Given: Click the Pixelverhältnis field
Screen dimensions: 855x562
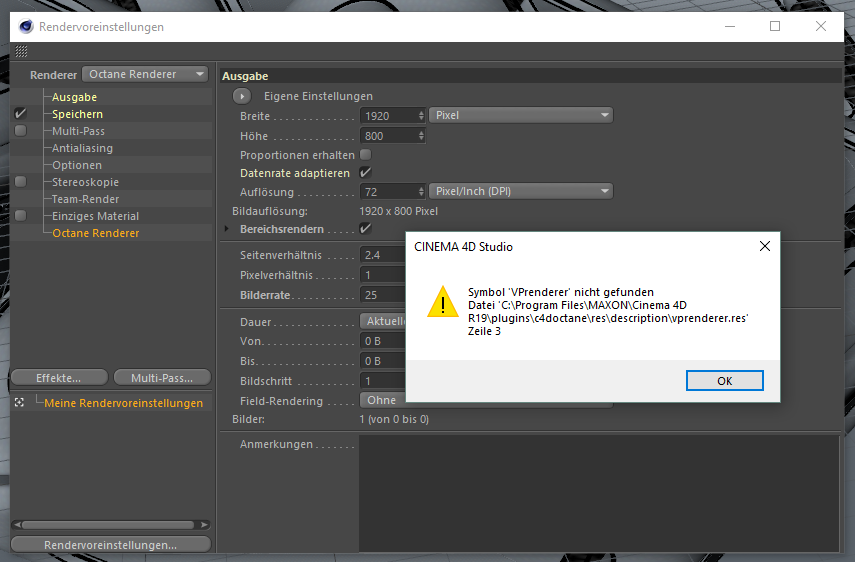Looking at the screenshot, I should [x=383, y=275].
